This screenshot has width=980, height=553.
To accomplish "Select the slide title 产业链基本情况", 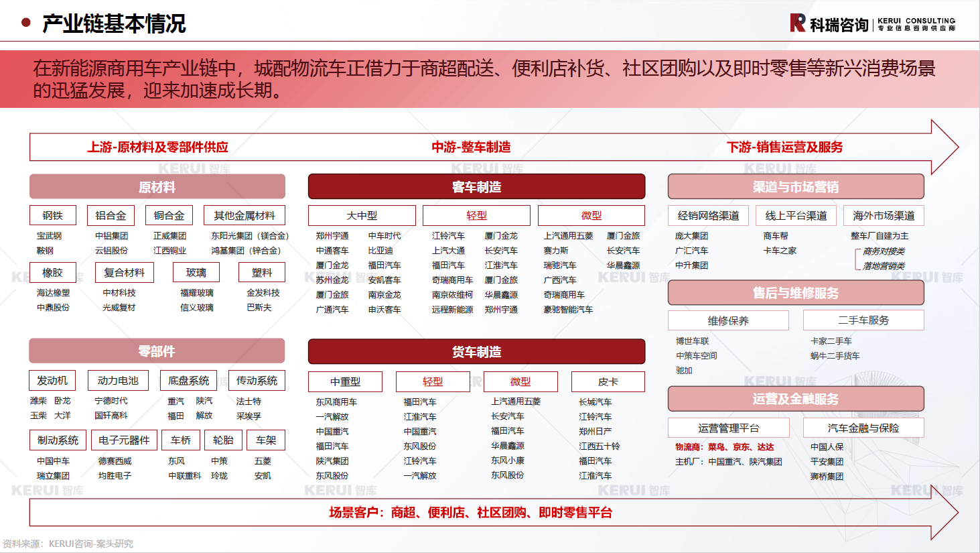I will click(x=114, y=24).
